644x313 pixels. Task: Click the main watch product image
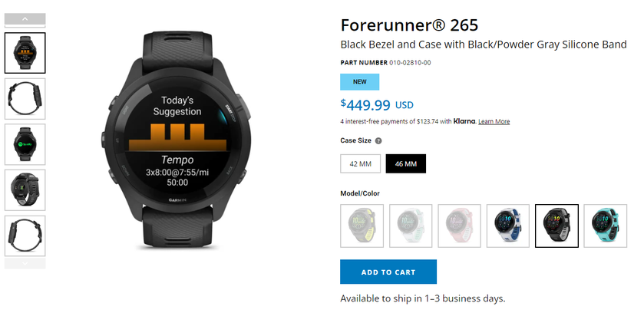coord(177,140)
